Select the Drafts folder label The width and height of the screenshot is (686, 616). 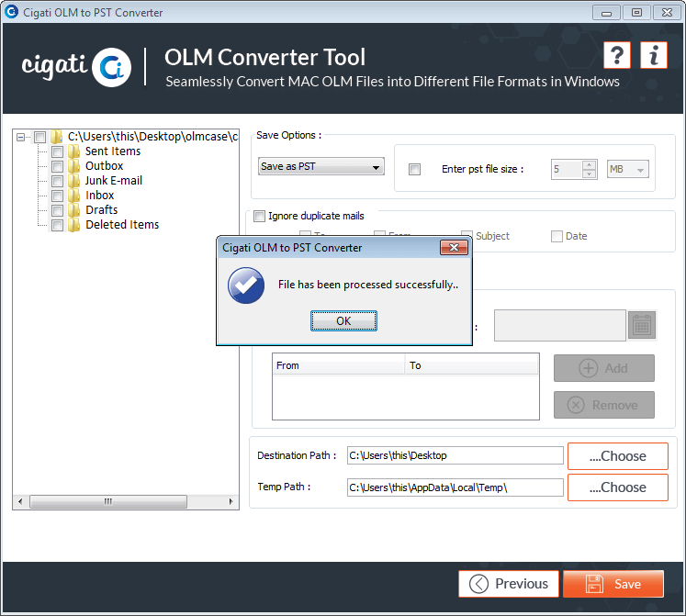coord(102,210)
